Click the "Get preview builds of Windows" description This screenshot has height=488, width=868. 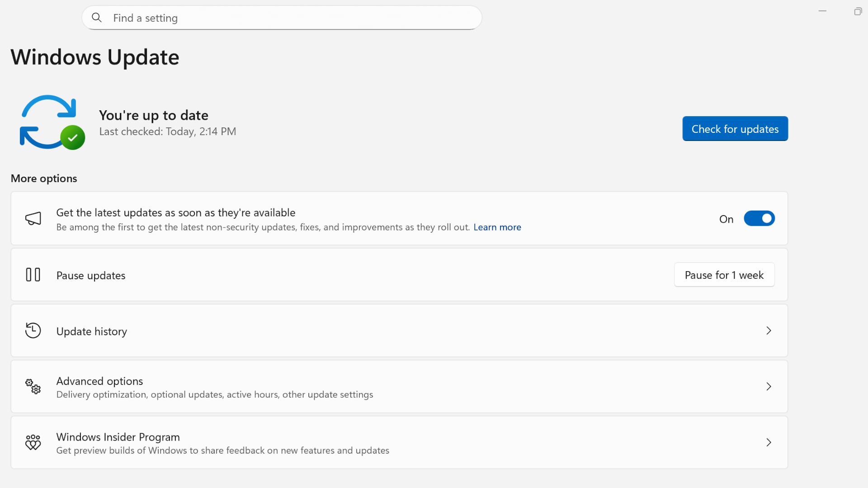tap(223, 450)
